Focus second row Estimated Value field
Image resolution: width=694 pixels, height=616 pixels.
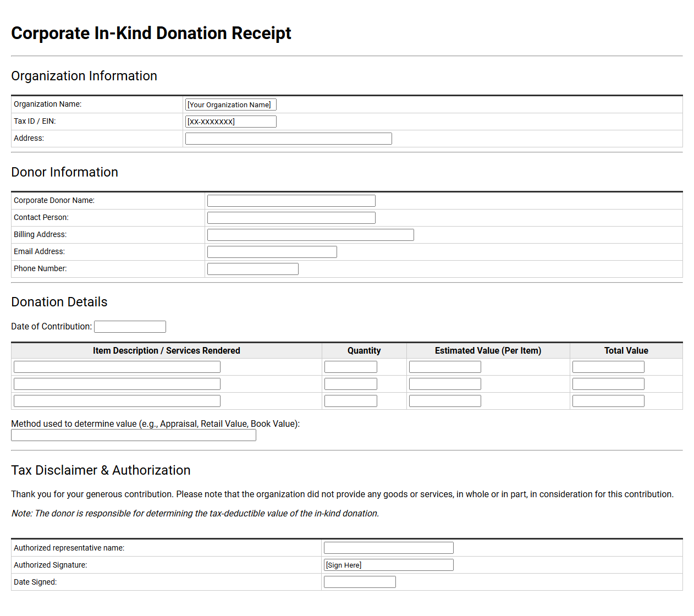coord(445,384)
